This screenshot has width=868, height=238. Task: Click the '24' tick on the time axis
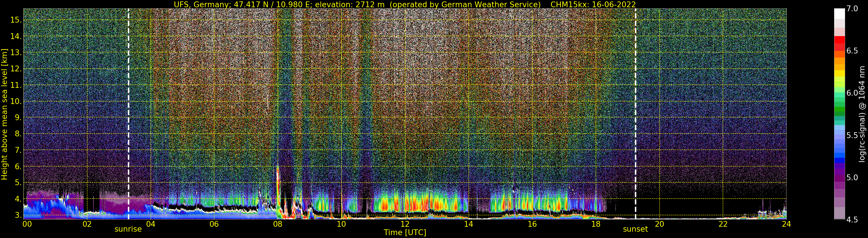786,224
